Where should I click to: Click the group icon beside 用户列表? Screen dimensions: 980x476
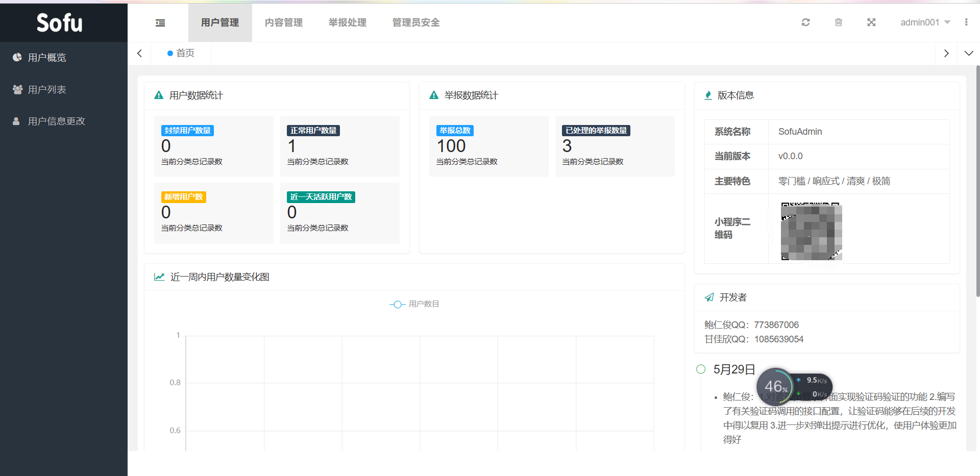point(17,89)
